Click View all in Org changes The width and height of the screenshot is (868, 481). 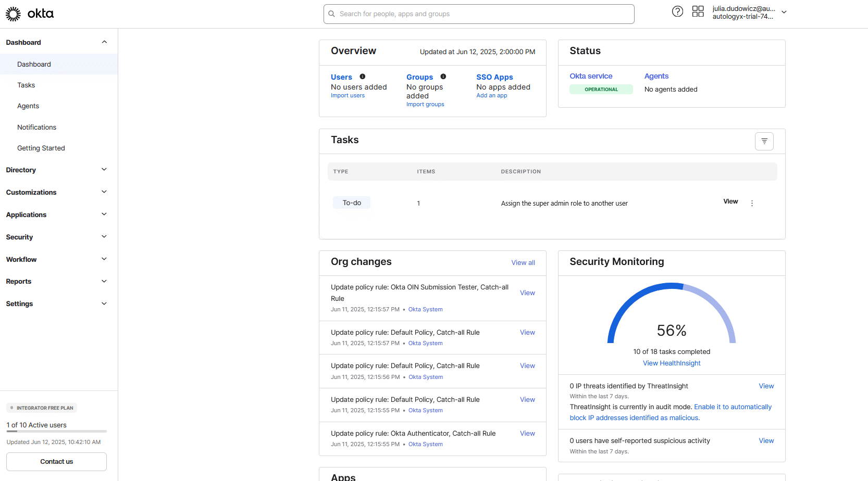point(523,263)
